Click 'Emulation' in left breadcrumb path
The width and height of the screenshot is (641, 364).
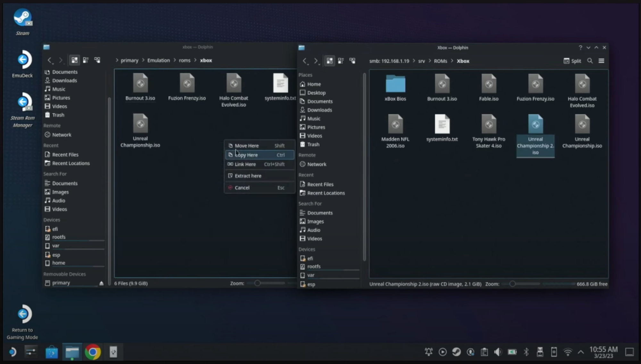(x=158, y=60)
